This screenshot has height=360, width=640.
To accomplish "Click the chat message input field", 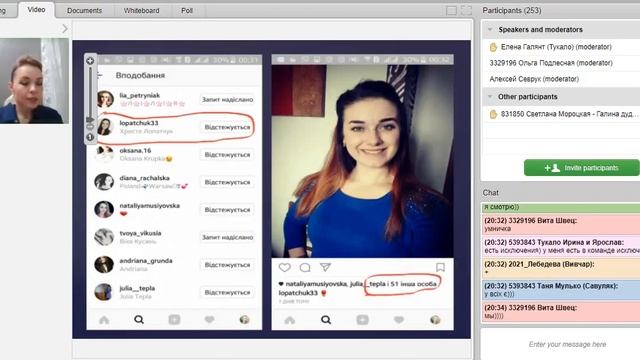I will click(x=567, y=344).
